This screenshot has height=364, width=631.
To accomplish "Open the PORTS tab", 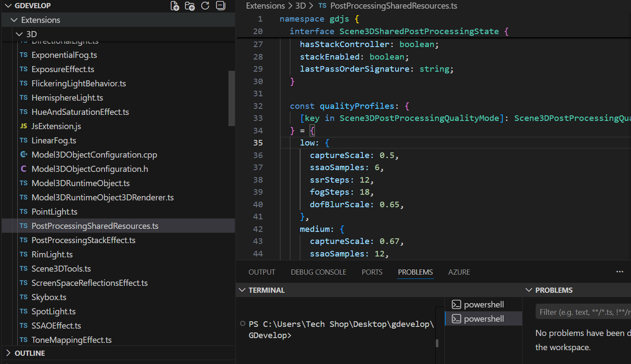I will click(372, 272).
